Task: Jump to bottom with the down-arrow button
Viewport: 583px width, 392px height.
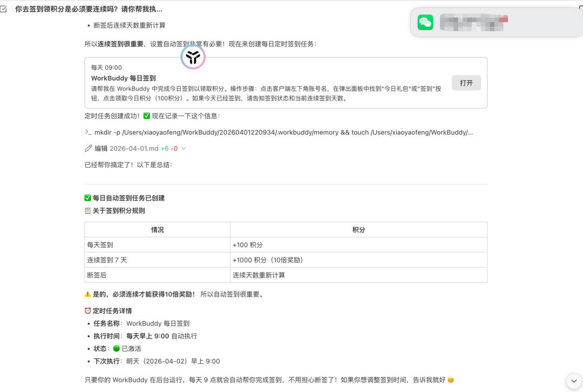Action: (x=574, y=381)
